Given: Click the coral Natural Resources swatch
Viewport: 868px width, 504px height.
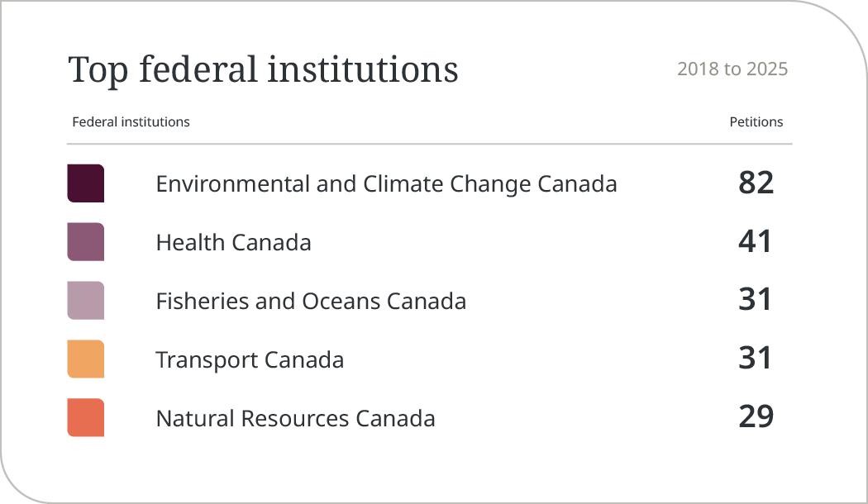Looking at the screenshot, I should point(85,418).
